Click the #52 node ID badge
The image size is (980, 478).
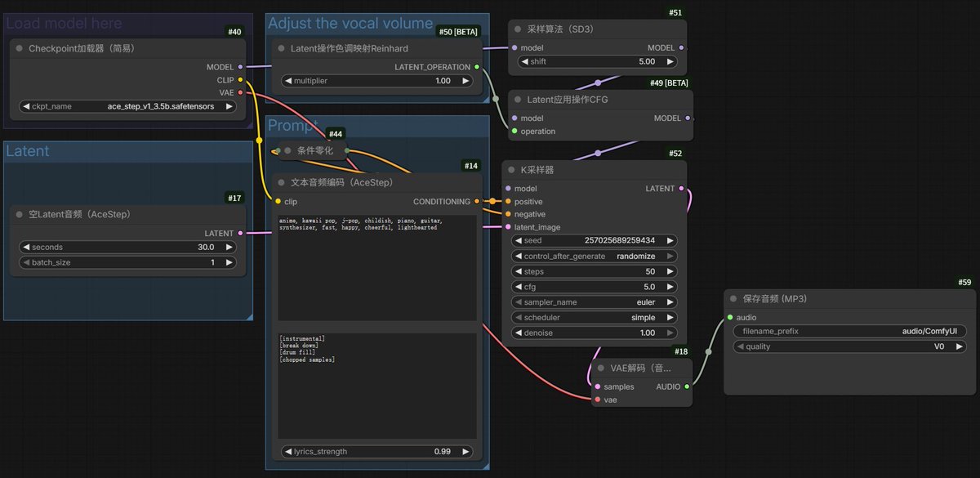[675, 154]
